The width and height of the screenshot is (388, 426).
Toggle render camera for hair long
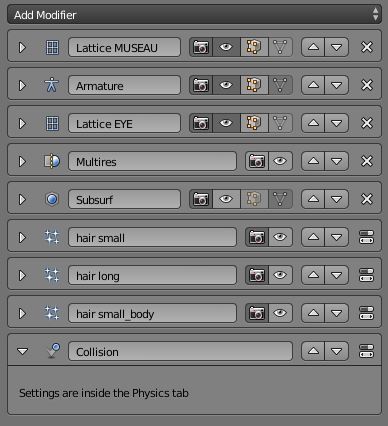coord(257,275)
